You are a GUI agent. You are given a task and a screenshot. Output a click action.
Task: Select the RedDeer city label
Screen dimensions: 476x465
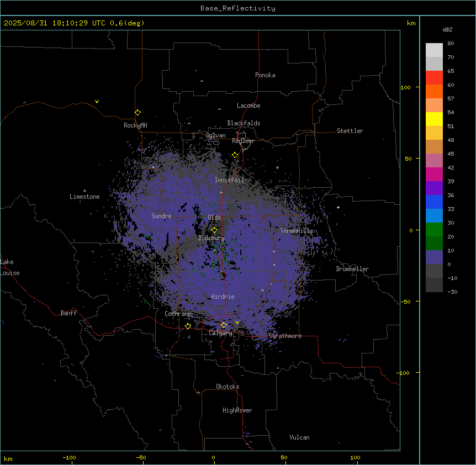coord(243,141)
